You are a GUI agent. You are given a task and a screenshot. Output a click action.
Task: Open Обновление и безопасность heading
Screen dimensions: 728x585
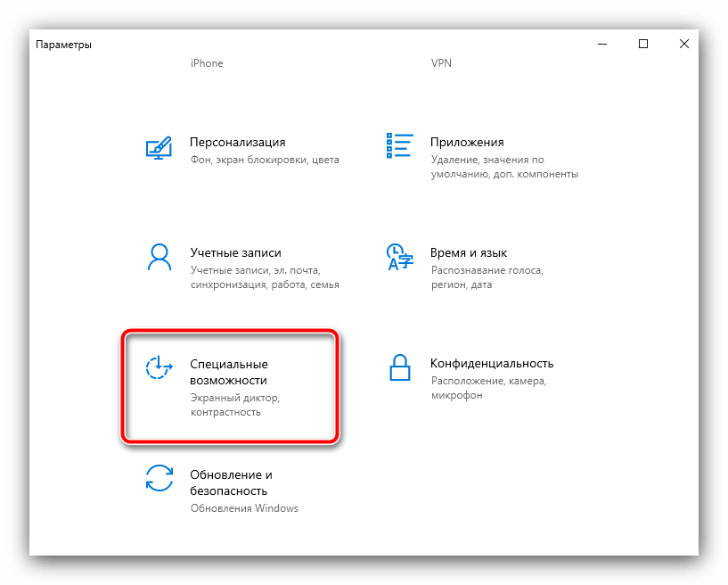point(231,482)
